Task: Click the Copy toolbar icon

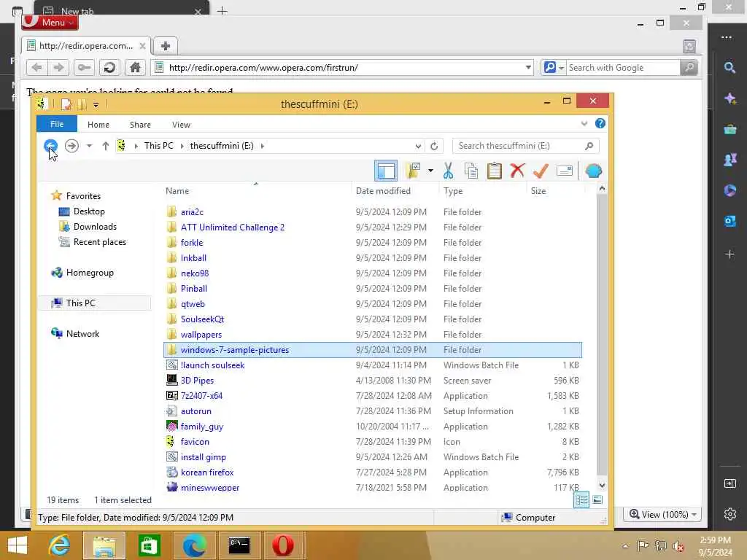Action: click(471, 171)
